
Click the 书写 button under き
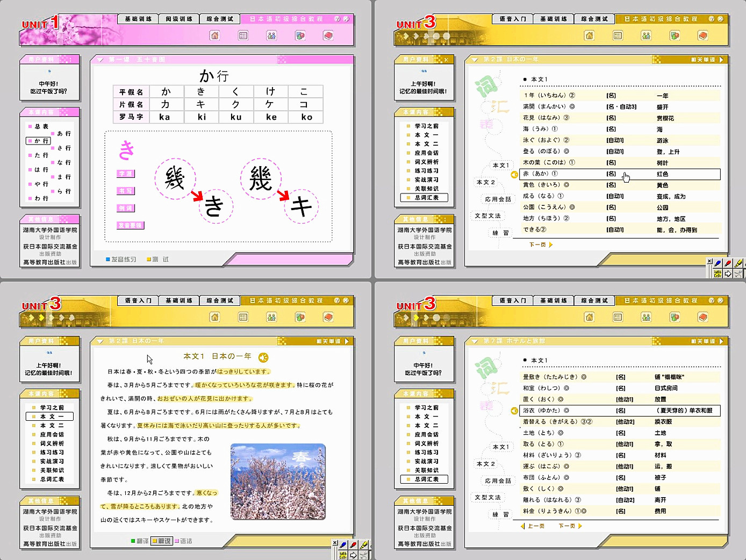coord(126,191)
